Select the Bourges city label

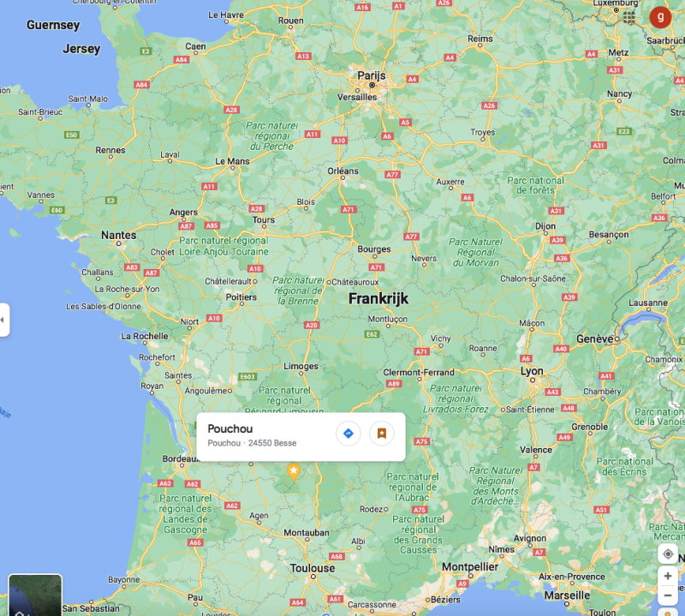[374, 249]
